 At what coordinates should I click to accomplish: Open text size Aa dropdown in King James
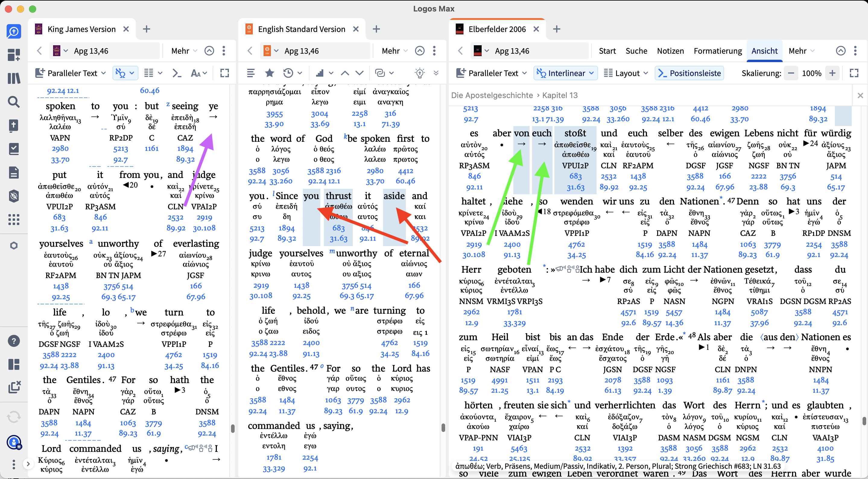tap(199, 73)
